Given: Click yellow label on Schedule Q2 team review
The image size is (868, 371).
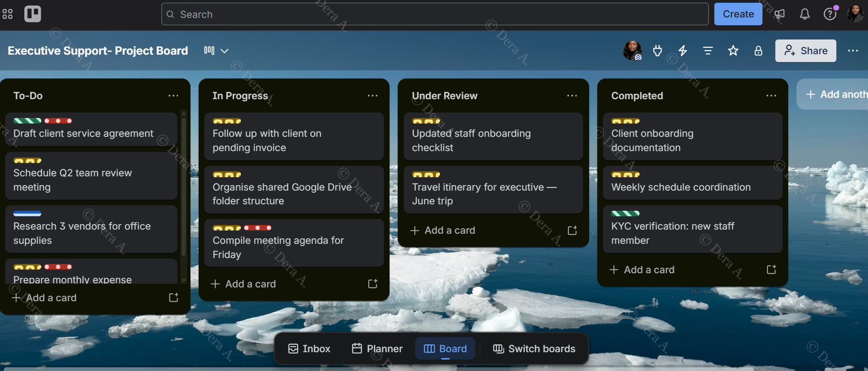Looking at the screenshot, I should (28, 161).
